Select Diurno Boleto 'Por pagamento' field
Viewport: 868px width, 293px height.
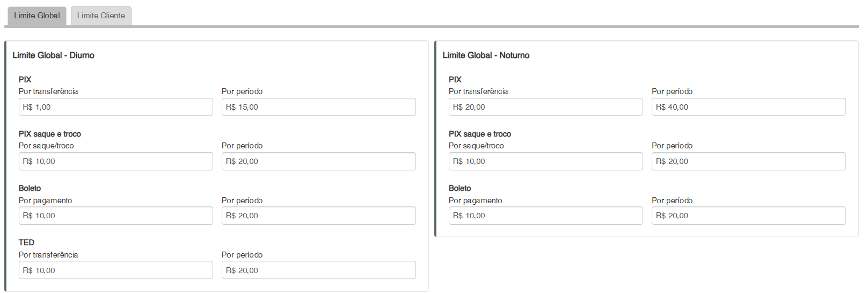[115, 216]
